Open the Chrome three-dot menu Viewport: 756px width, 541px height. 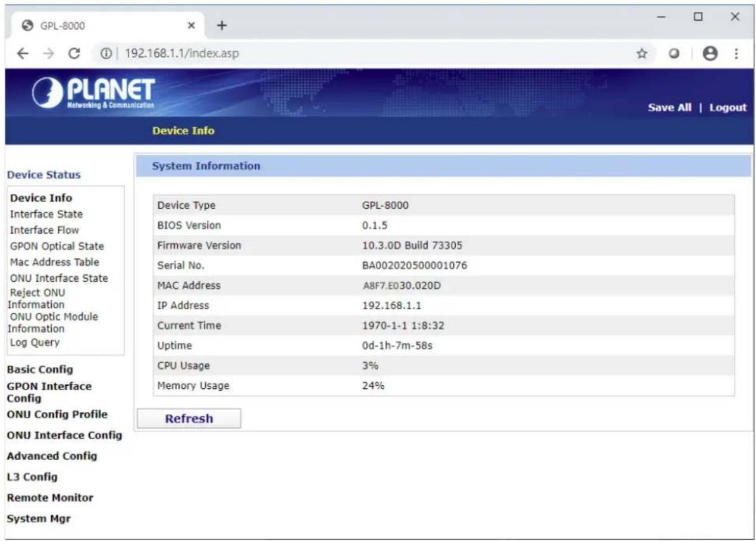(737, 53)
